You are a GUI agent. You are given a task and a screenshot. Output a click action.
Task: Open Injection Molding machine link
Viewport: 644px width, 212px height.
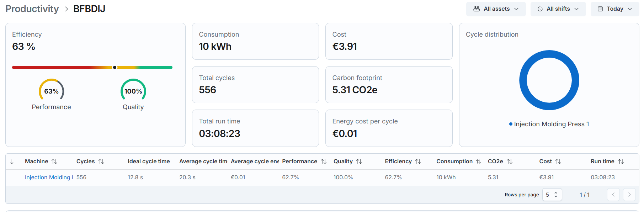[49, 177]
